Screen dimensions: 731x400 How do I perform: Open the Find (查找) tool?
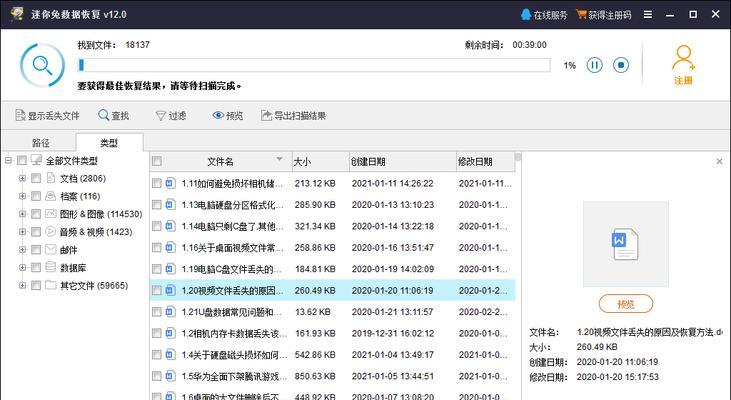(x=113, y=116)
